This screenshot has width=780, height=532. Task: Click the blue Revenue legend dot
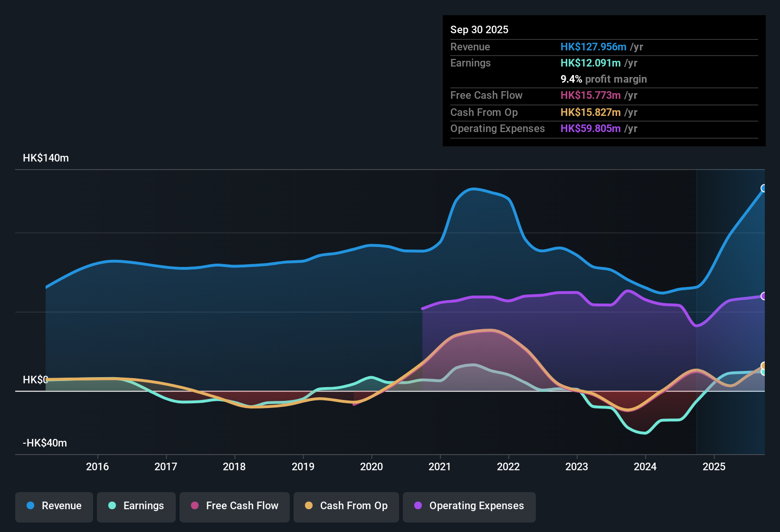tap(30, 505)
